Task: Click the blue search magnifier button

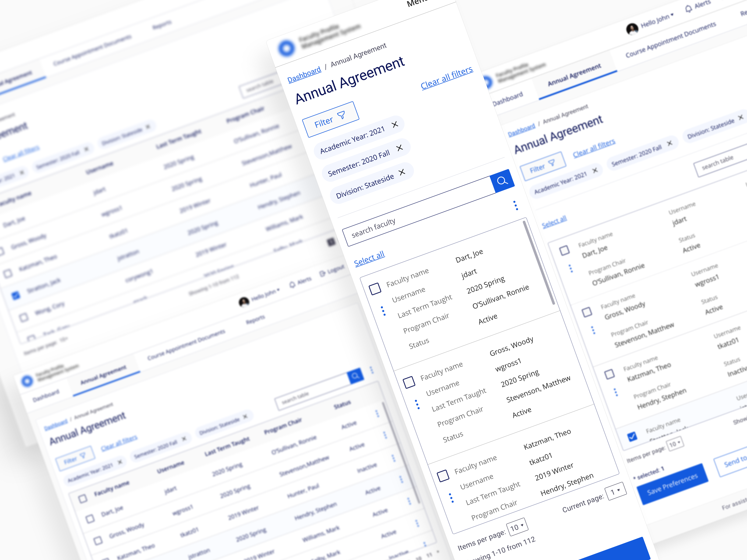Action: (x=502, y=181)
